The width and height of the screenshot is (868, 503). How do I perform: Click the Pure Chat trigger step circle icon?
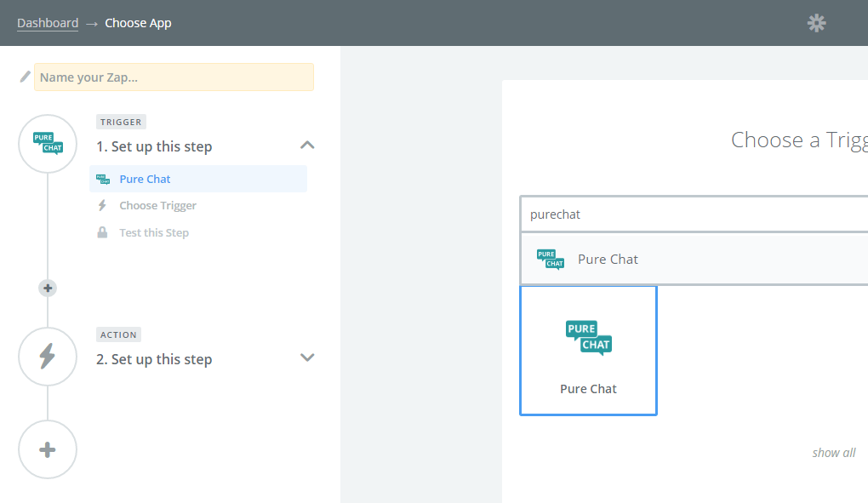48,144
